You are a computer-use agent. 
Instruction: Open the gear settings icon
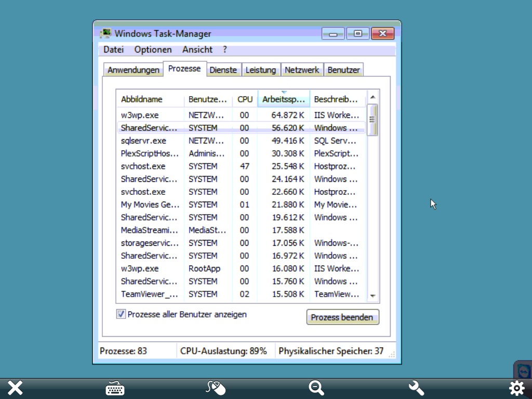(x=517, y=388)
